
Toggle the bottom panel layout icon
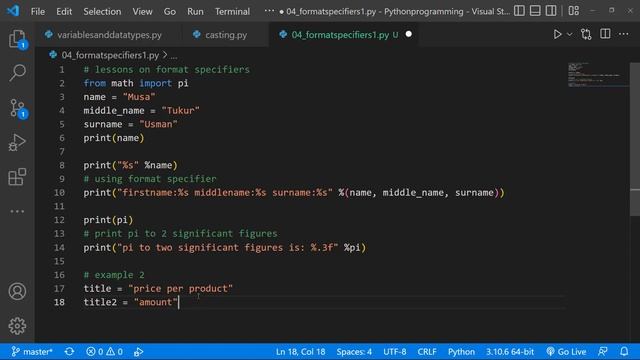pos(535,11)
